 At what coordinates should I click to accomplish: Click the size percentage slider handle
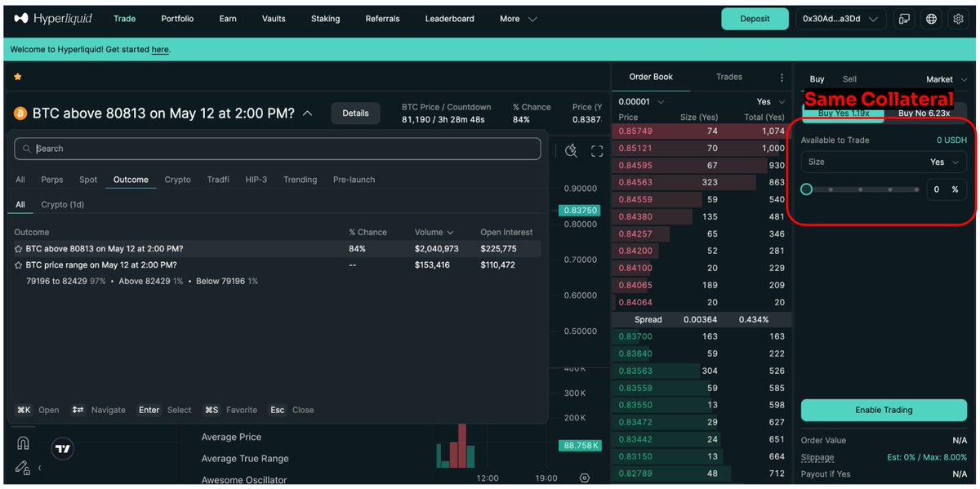click(806, 189)
